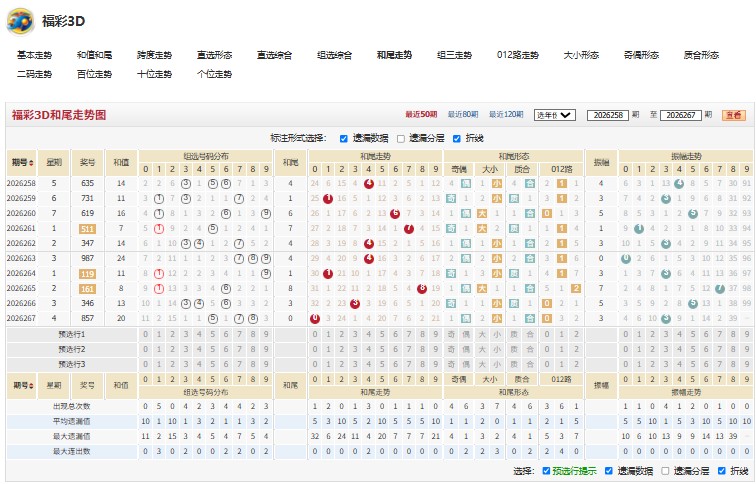Image resolution: width=756 pixels, height=484 pixels.
Task: Click red ball 4 in row 2026258
Action: pyautogui.click(x=369, y=184)
